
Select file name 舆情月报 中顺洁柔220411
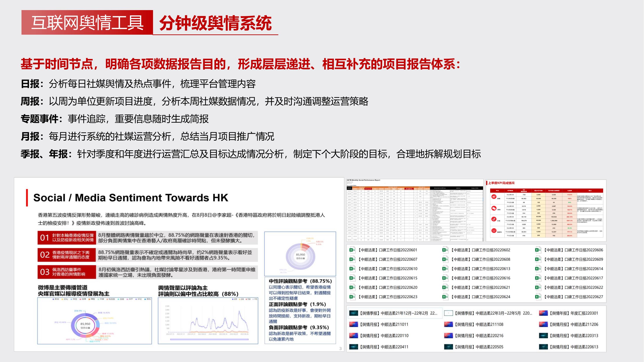(x=384, y=347)
